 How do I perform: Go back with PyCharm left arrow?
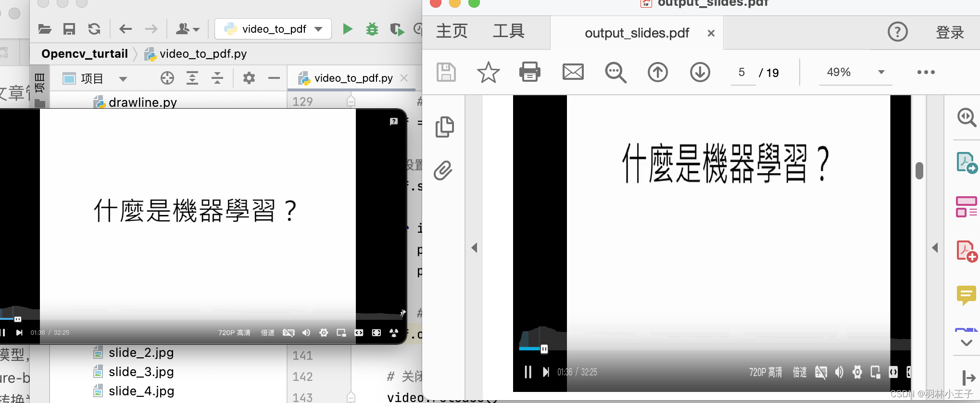point(126,29)
